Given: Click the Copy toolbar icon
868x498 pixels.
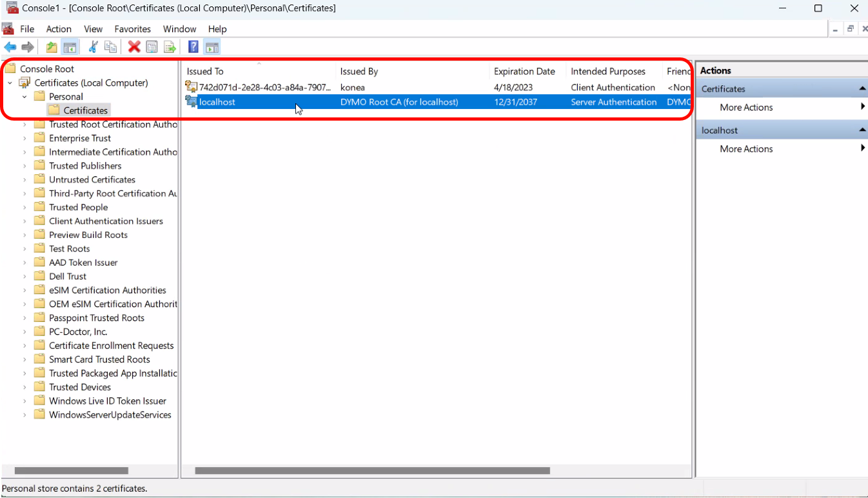Looking at the screenshot, I should pos(111,47).
